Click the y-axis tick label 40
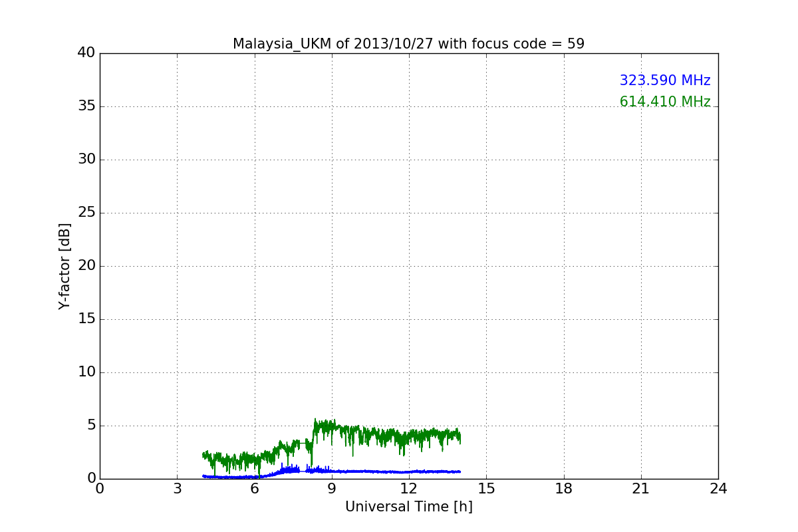 click(86, 53)
